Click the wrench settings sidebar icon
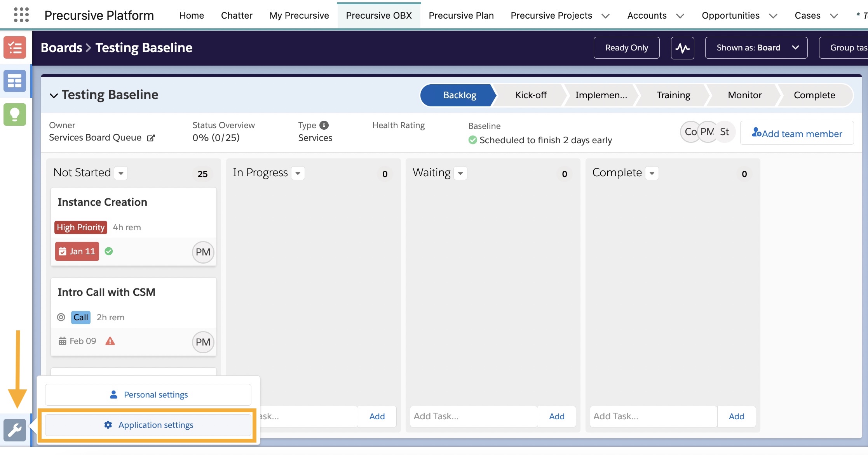868x455 pixels. (x=15, y=430)
